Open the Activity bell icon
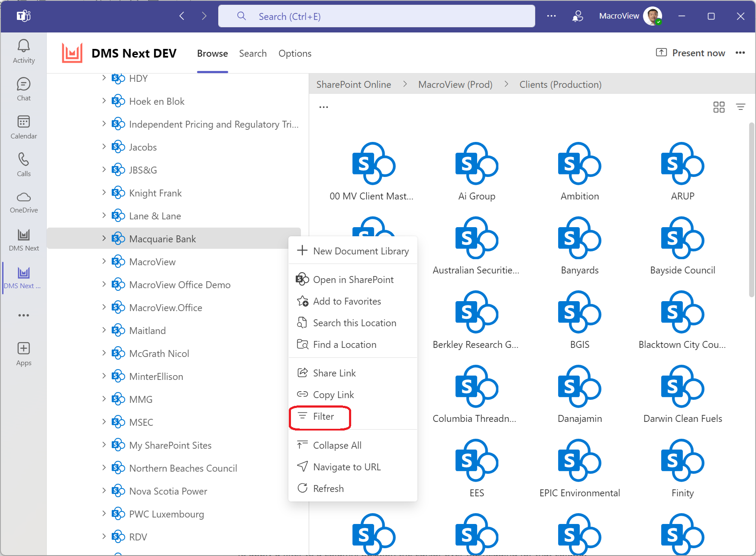The height and width of the screenshot is (556, 756). pyautogui.click(x=24, y=51)
